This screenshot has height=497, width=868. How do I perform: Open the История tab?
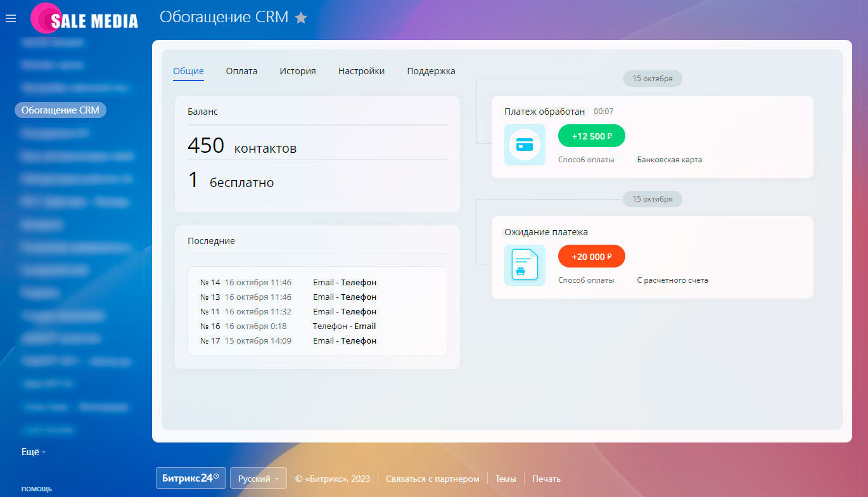(x=297, y=71)
